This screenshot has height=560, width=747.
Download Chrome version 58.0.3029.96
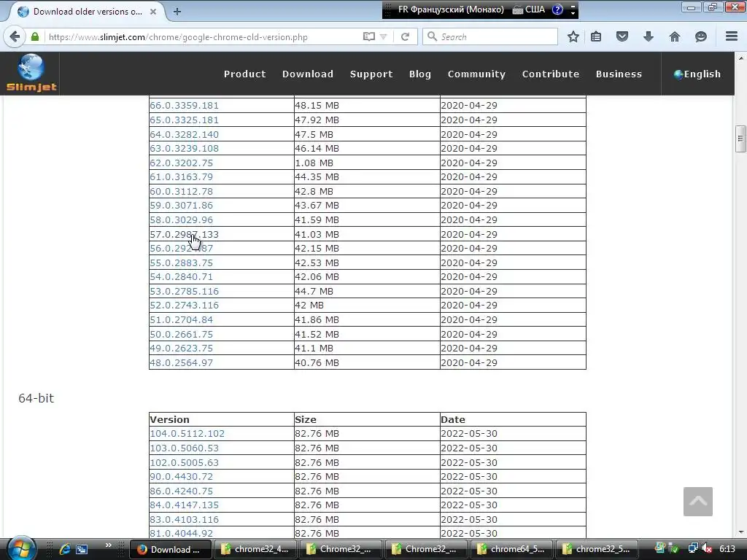182,220
